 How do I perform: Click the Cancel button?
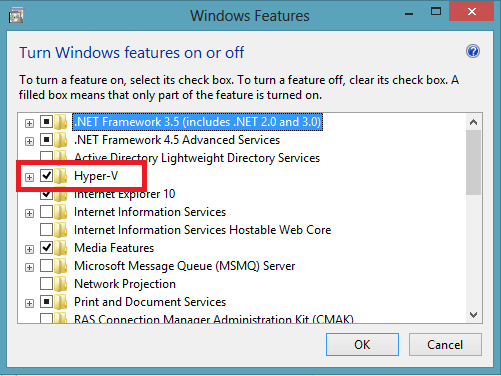[445, 344]
